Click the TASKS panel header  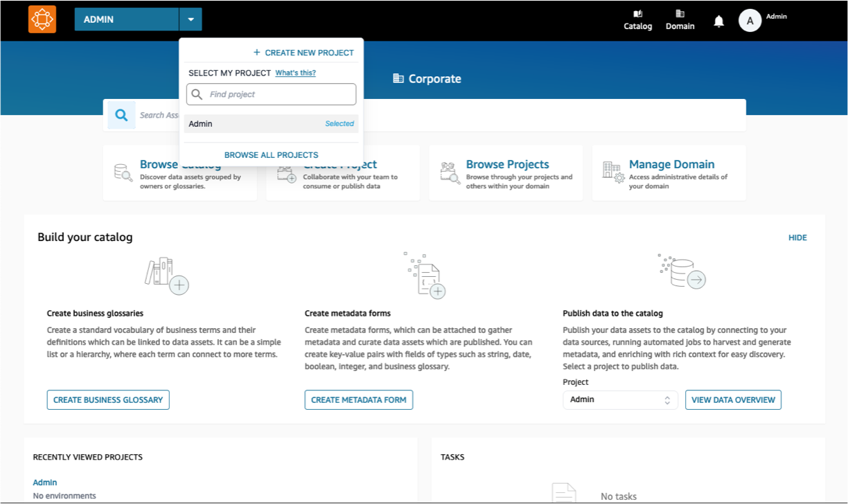[x=452, y=457]
